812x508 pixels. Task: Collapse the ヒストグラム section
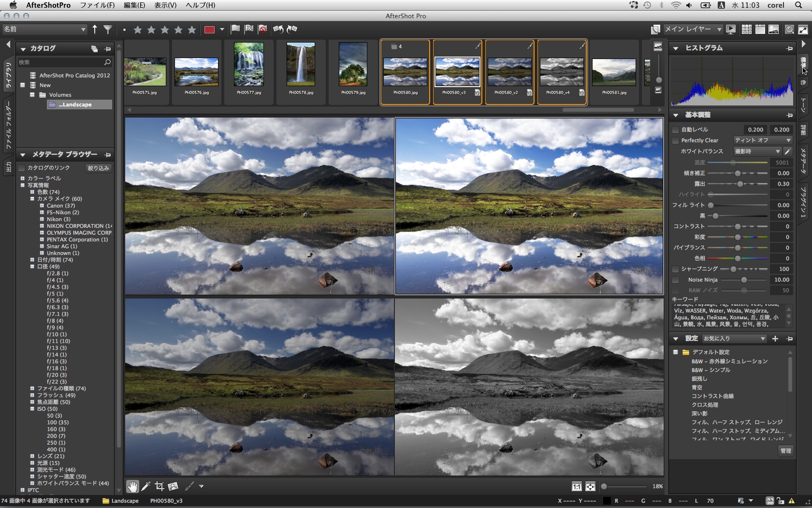676,48
